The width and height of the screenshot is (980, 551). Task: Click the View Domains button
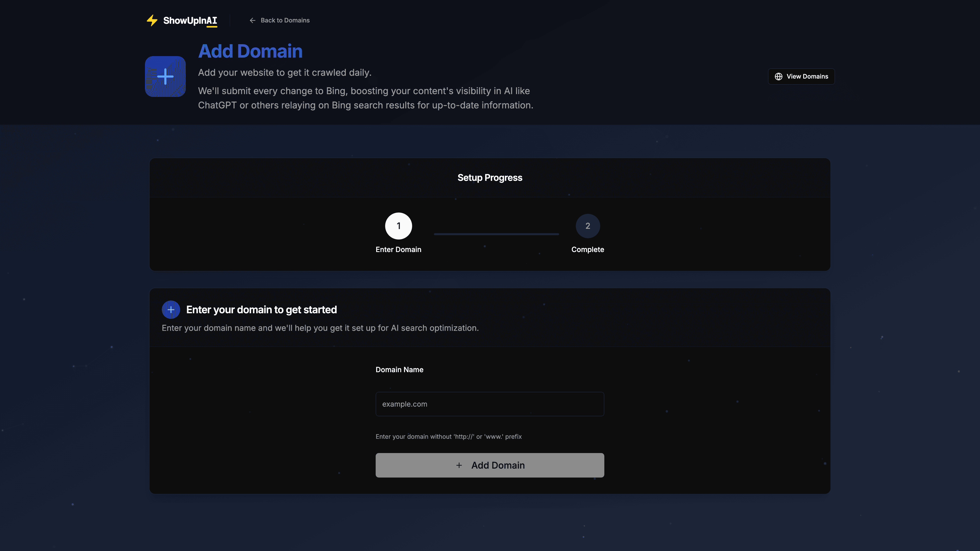[x=801, y=77]
